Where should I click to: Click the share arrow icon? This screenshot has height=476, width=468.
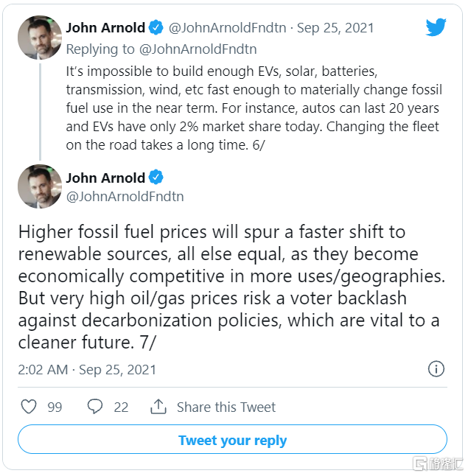click(x=158, y=407)
